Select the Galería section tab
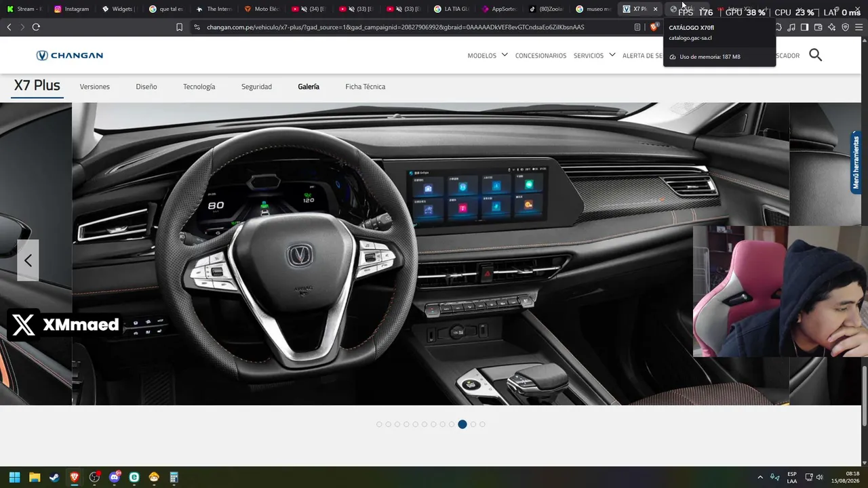This screenshot has height=488, width=868. pos(309,87)
